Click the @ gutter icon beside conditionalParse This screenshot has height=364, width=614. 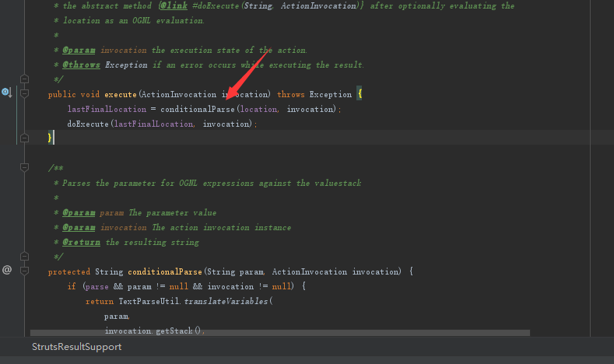7,270
